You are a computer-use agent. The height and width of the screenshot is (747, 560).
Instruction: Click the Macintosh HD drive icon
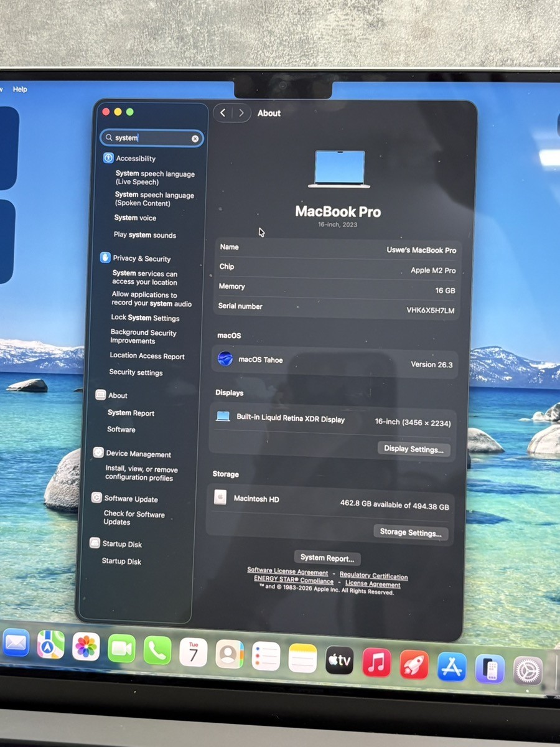pos(220,497)
